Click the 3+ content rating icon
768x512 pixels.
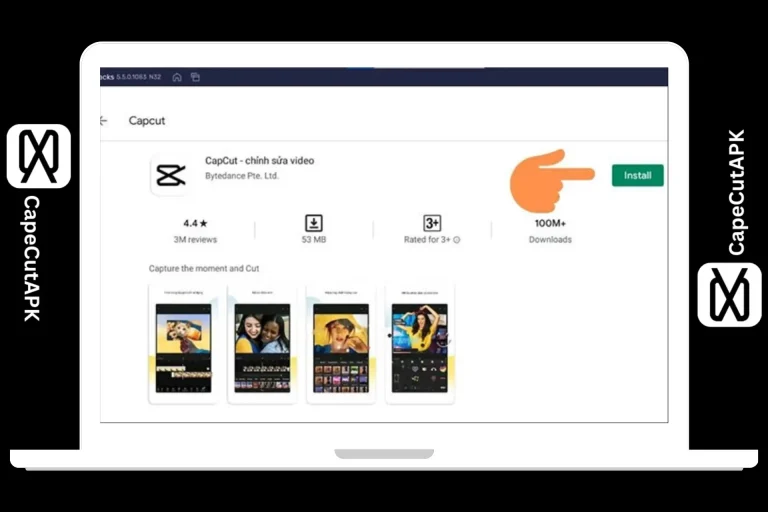tap(432, 223)
